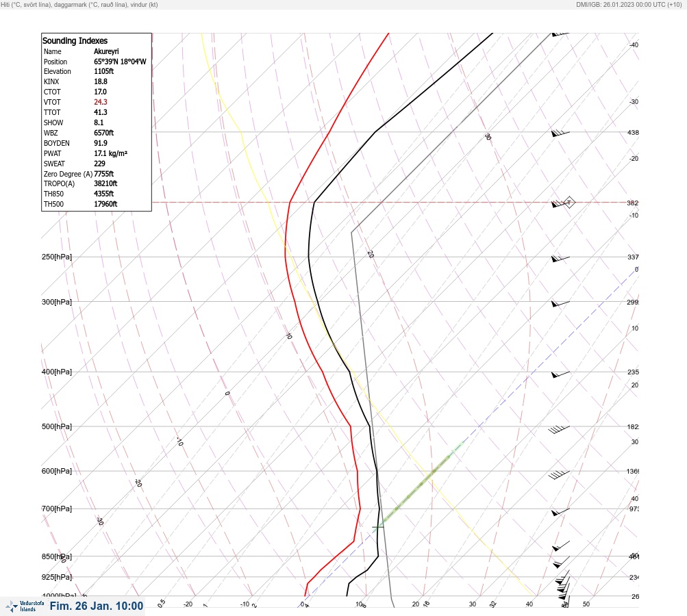Click the Vedurstofa Islands logo

tap(25, 606)
